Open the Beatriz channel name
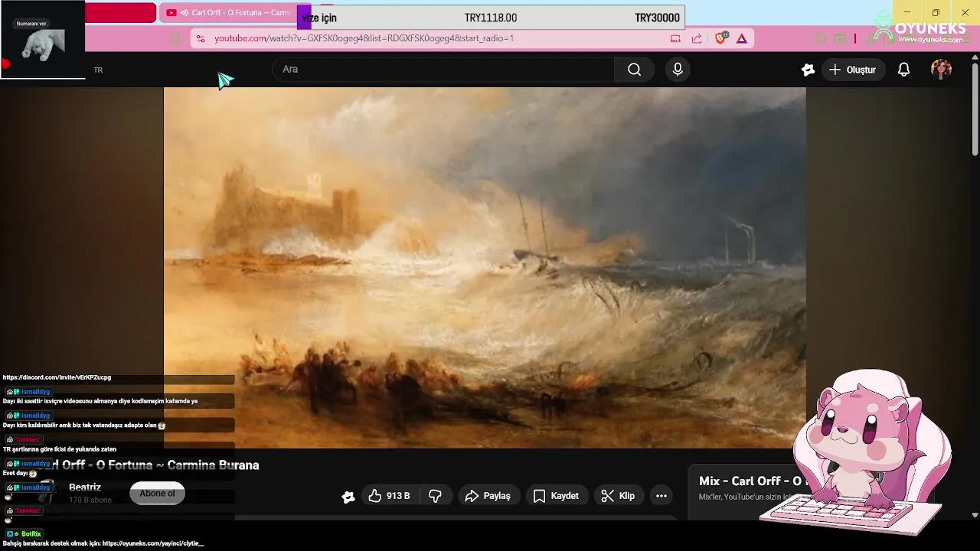 click(85, 487)
